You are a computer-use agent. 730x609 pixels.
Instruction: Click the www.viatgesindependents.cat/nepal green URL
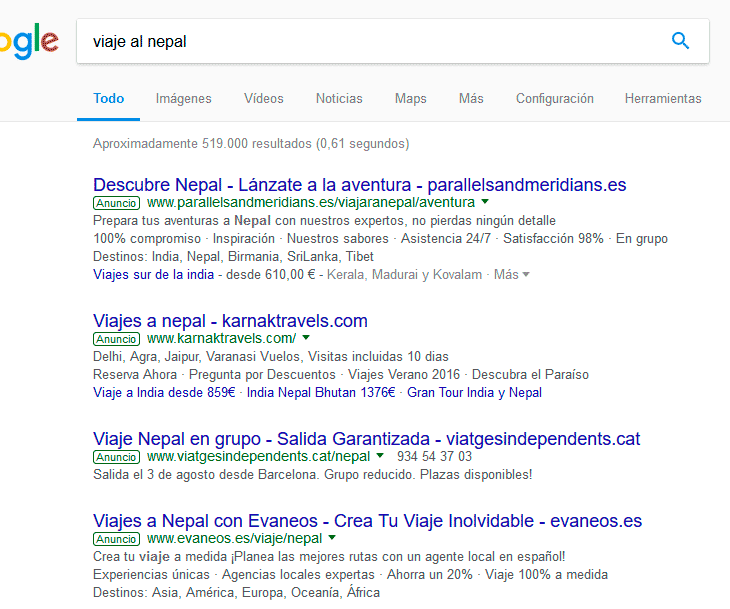(x=258, y=456)
